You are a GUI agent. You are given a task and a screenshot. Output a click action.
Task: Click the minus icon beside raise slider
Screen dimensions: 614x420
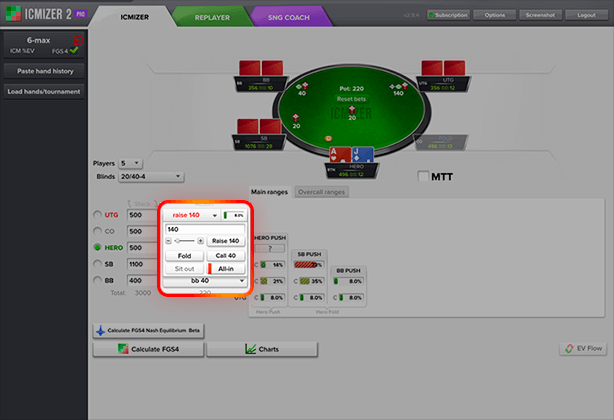point(168,241)
